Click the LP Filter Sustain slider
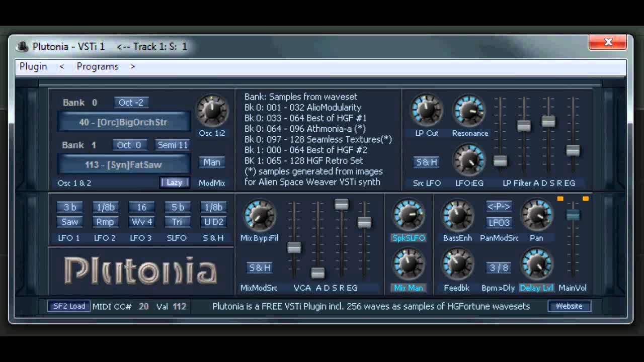This screenshot has height=362, width=644. point(548,121)
